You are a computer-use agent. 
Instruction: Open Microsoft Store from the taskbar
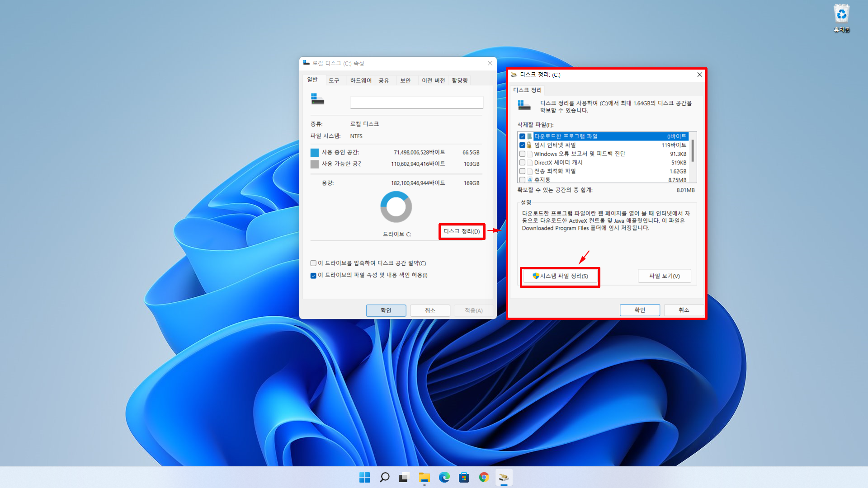pos(464,477)
